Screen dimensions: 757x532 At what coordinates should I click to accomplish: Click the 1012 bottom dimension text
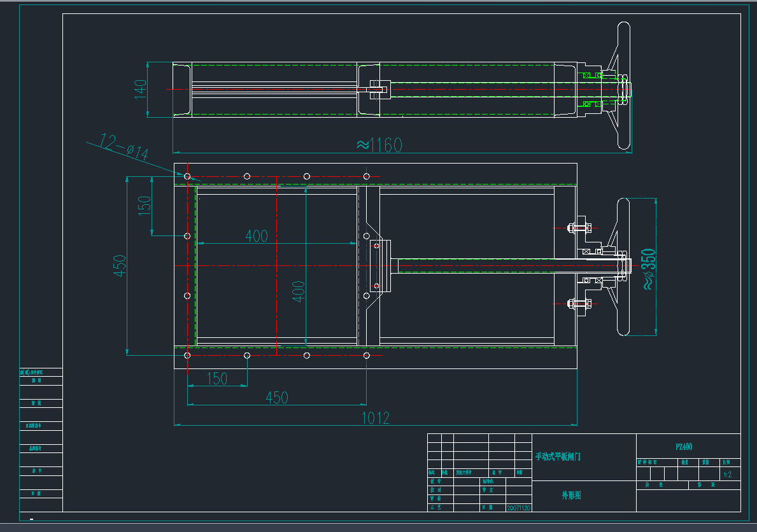click(x=375, y=418)
